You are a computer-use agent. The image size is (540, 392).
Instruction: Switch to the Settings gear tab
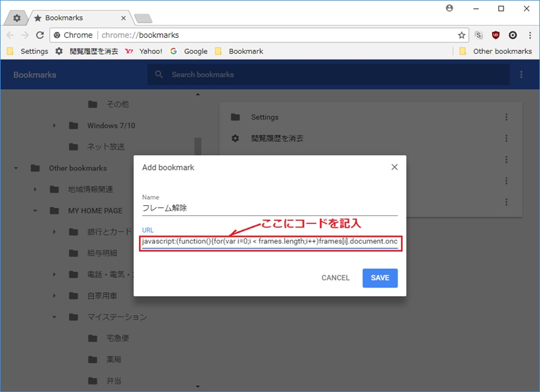16,18
